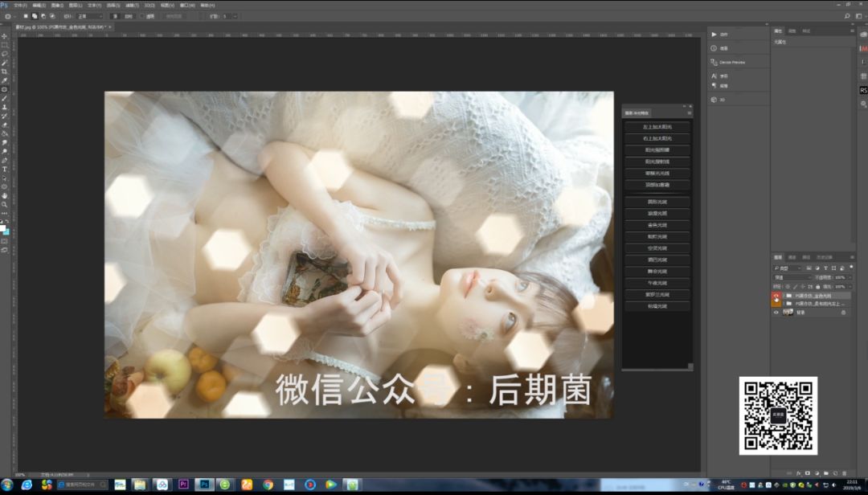This screenshot has height=495, width=868.
Task: Open the Device Preview panel
Action: click(x=728, y=62)
